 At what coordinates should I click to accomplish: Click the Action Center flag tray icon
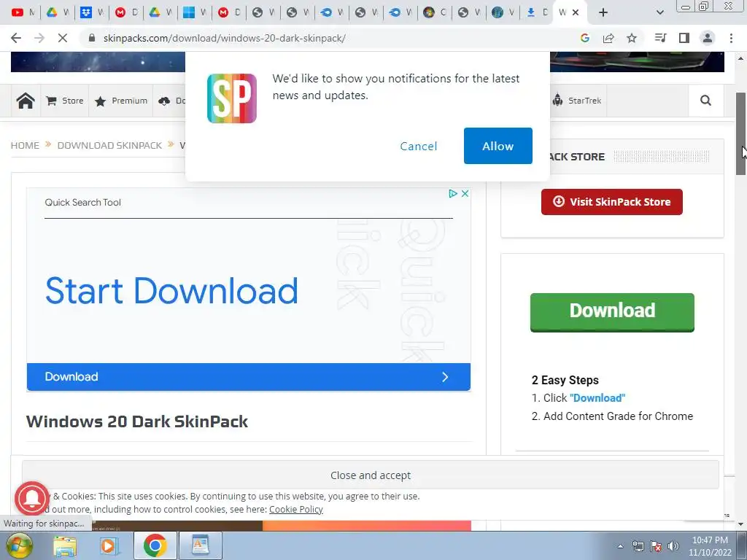(x=656, y=546)
